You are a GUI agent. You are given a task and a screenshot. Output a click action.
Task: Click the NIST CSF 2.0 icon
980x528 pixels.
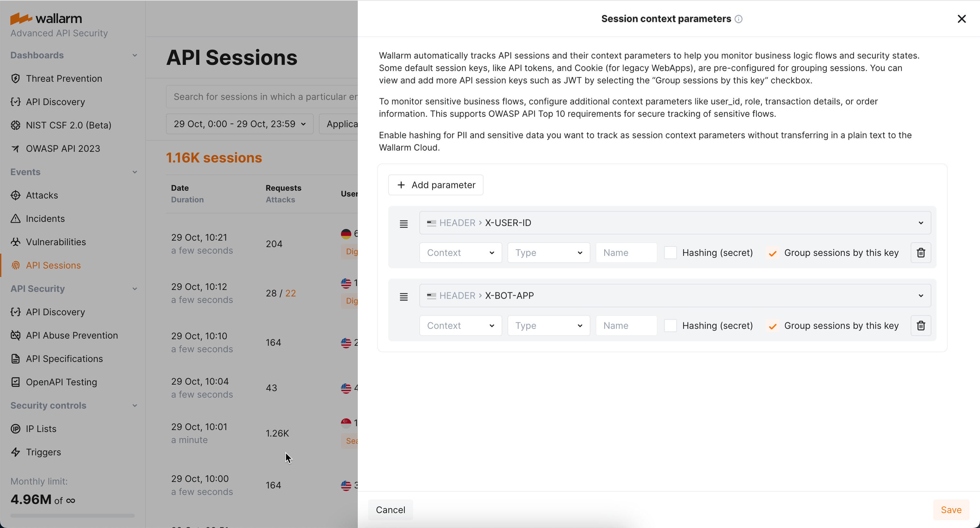click(15, 125)
